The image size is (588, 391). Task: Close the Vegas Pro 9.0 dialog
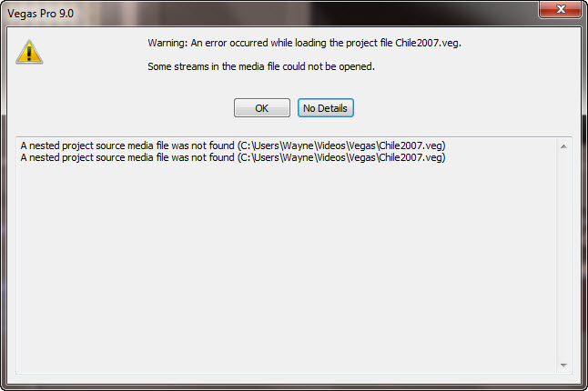[x=561, y=9]
